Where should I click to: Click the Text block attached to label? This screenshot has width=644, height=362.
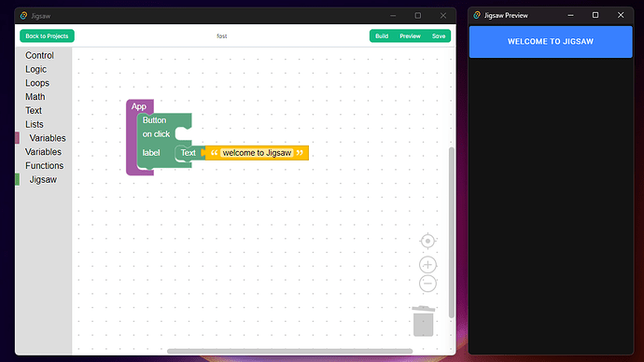coord(189,153)
